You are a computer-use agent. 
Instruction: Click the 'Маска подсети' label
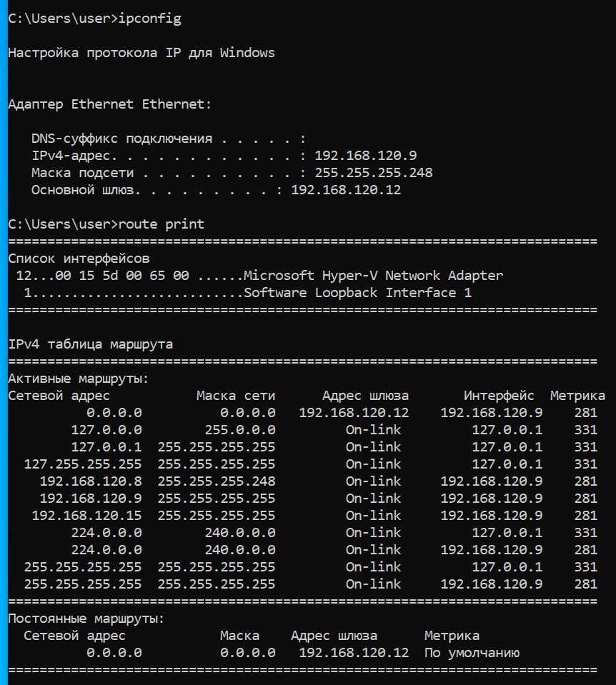(x=83, y=173)
